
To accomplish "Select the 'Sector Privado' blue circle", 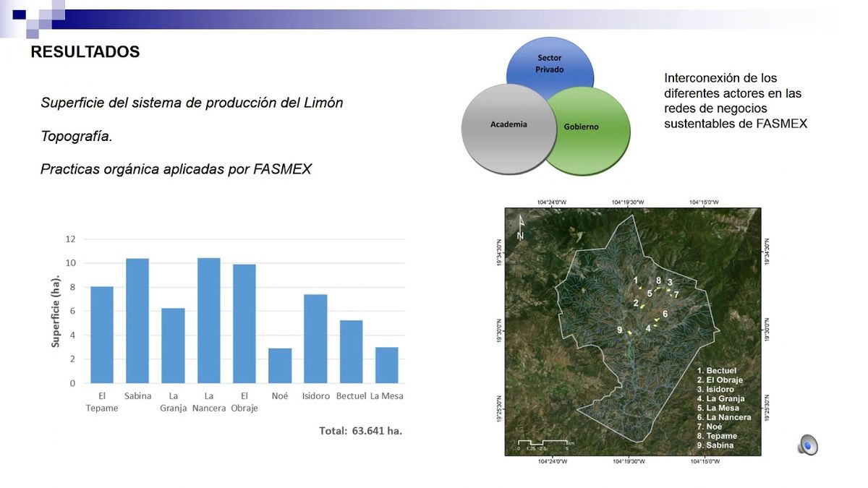I will coord(550,65).
